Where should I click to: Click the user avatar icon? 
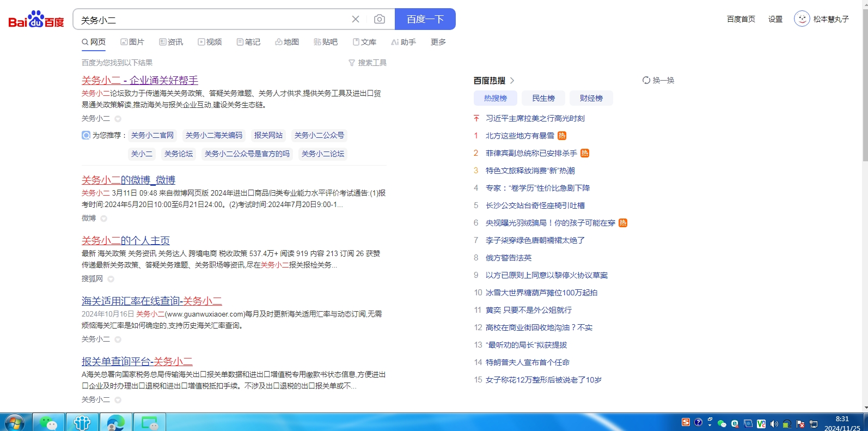pos(802,19)
